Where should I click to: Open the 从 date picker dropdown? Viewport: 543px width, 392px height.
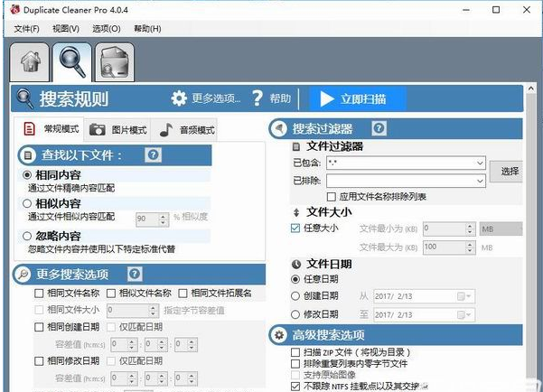pyautogui.click(x=464, y=296)
